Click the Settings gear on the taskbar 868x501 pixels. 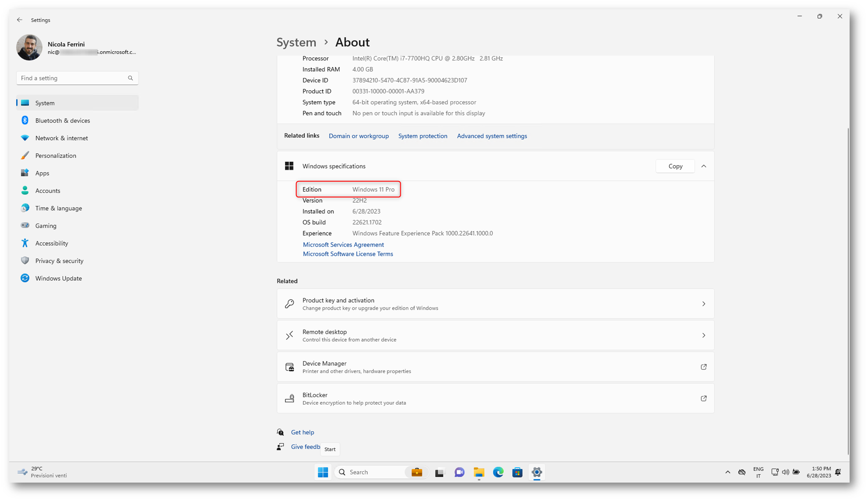click(537, 472)
